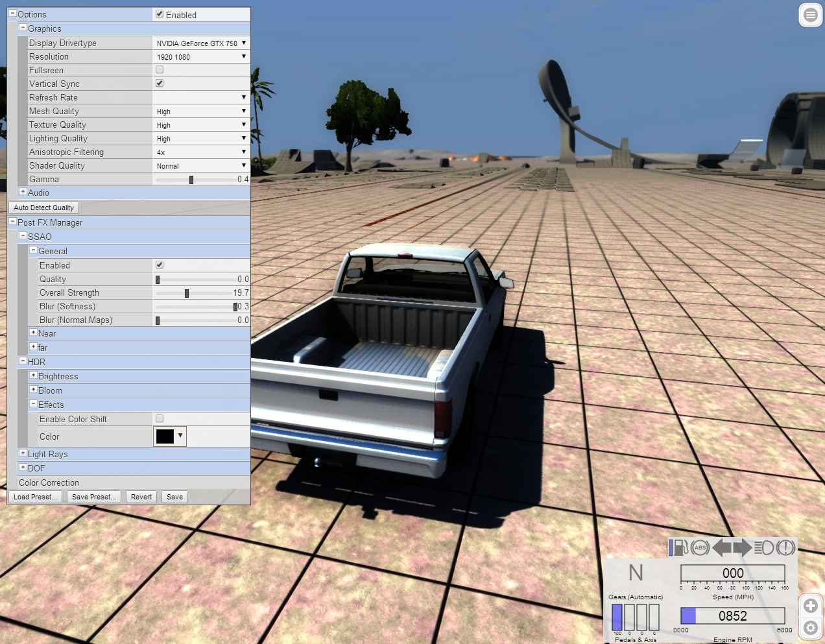Screen dimensions: 825x644
Task: Expand the Audio section
Action: (23, 191)
